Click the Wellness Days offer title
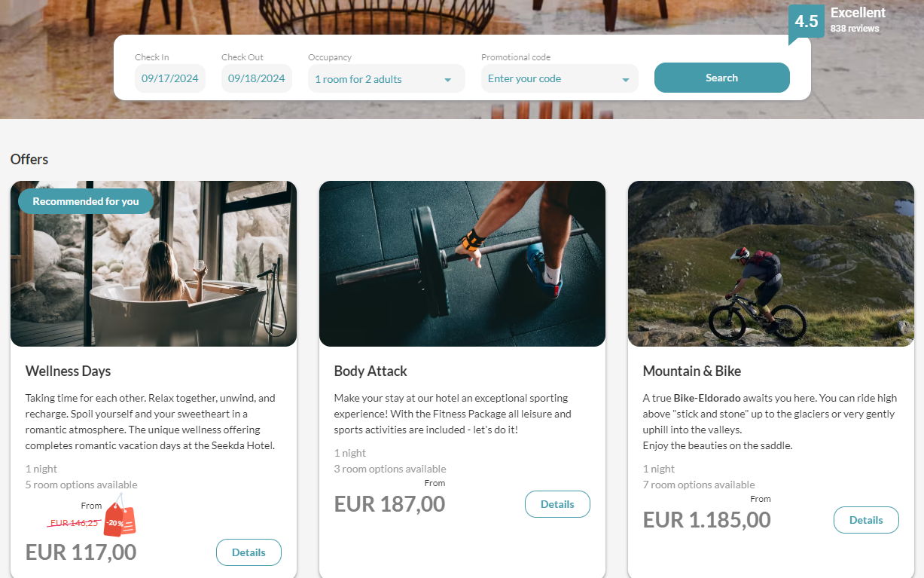Image resolution: width=924 pixels, height=578 pixels. coord(68,371)
